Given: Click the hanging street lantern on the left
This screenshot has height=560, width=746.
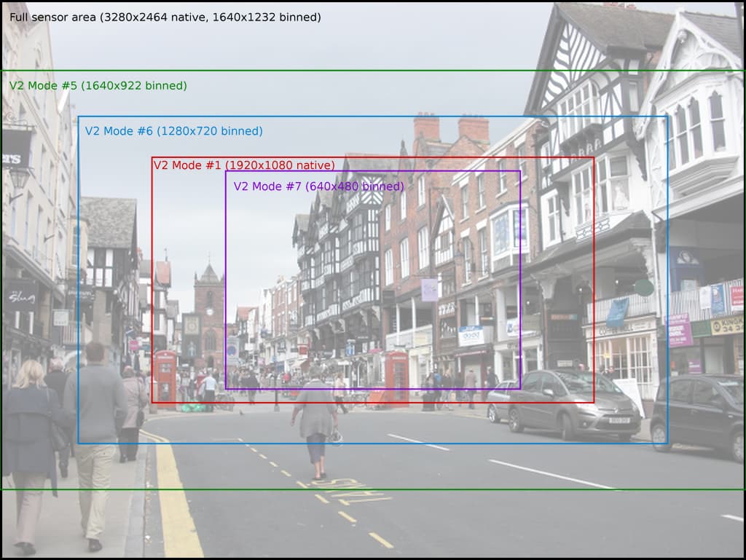Looking at the screenshot, I should tap(19, 177).
